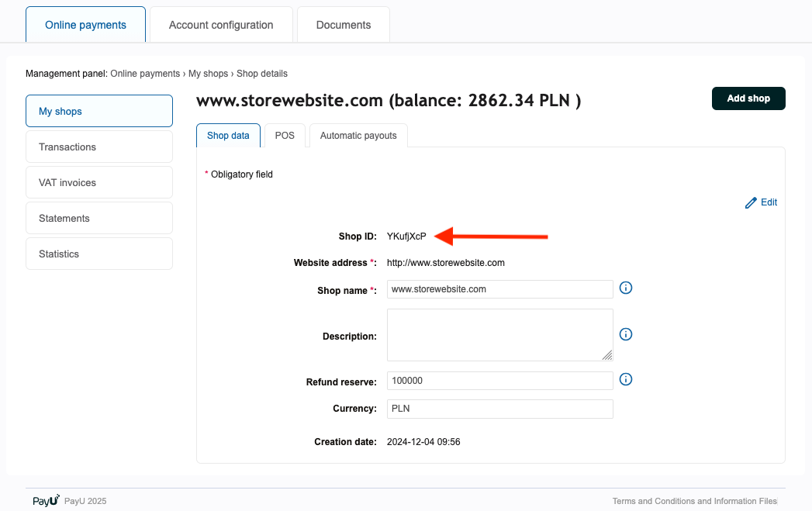
Task: Focus the Description text area
Action: [499, 335]
